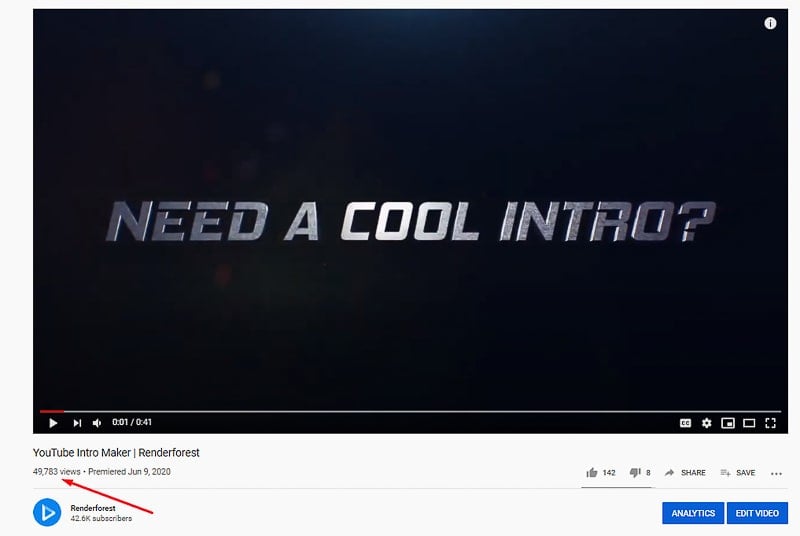The height and width of the screenshot is (536, 800).
Task: Save the video to a playlist
Action: pos(738,473)
